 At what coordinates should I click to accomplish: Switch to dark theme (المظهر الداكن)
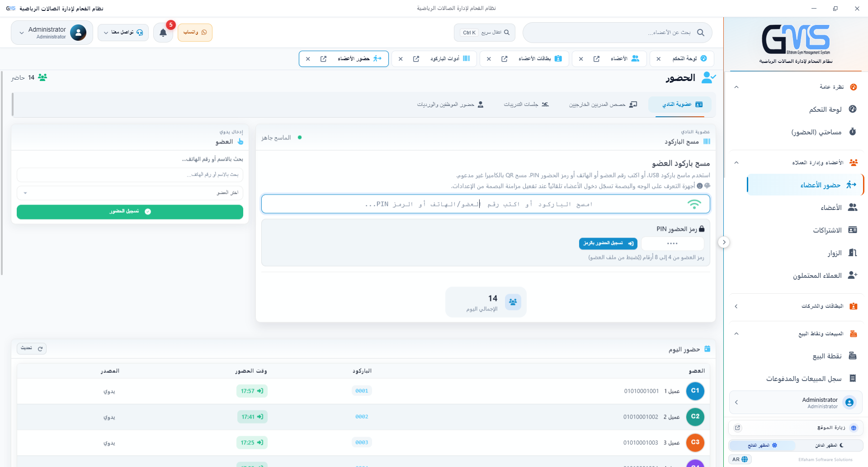click(829, 445)
